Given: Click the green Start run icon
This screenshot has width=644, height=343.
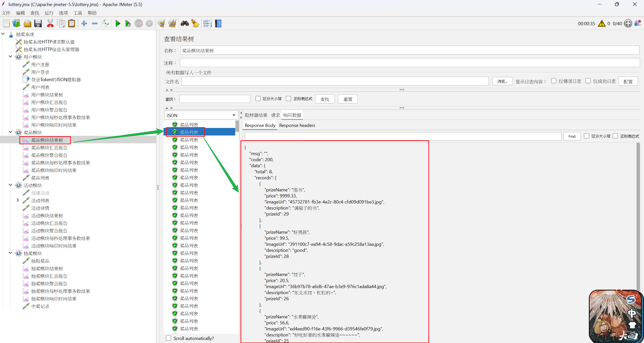Looking at the screenshot, I should pyautogui.click(x=117, y=24).
